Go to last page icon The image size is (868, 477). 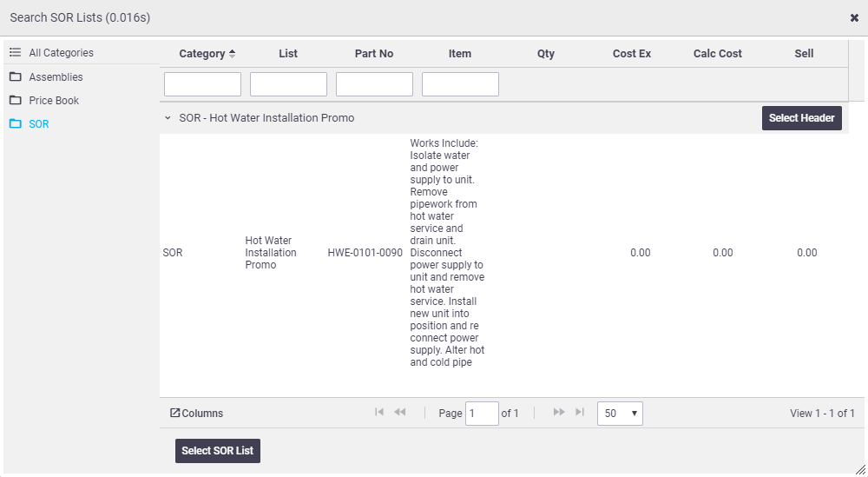[580, 412]
